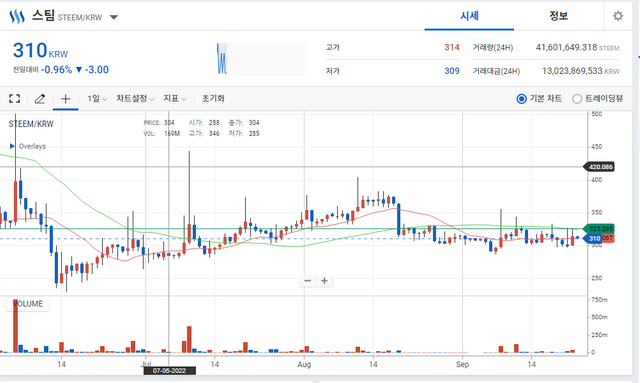Viewport: 640px width, 383px height.
Task: Open the 1일 interval dropdown
Action: click(x=97, y=98)
